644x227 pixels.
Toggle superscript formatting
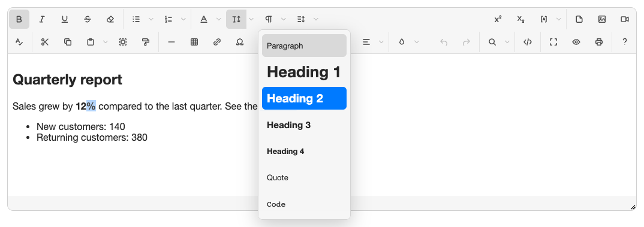(x=498, y=19)
